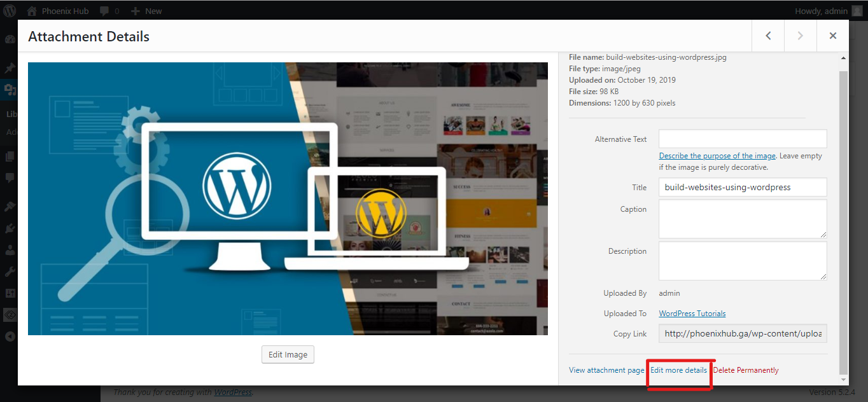Open the New content menu

pyautogui.click(x=146, y=11)
